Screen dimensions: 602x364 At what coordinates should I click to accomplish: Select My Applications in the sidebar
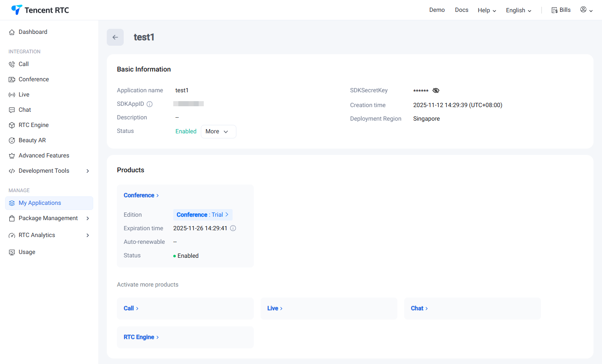click(40, 203)
